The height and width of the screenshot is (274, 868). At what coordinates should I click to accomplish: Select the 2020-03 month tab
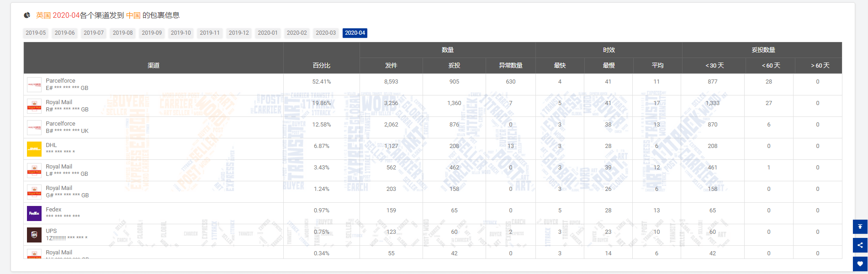pyautogui.click(x=326, y=33)
